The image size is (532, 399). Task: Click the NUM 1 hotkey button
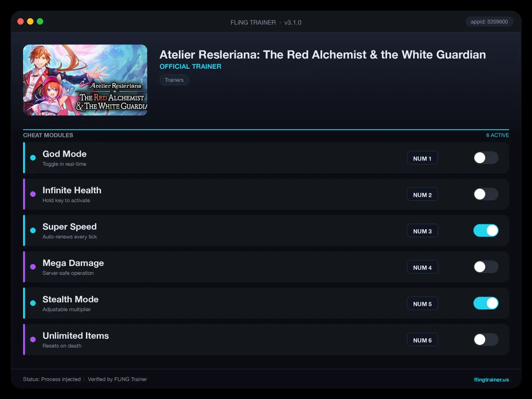422,158
